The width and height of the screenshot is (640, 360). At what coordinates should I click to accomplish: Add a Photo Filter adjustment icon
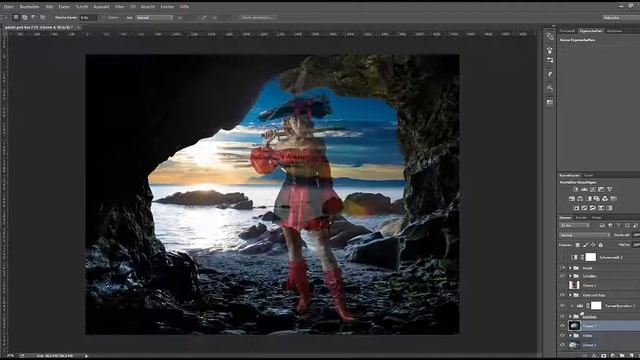(597, 199)
